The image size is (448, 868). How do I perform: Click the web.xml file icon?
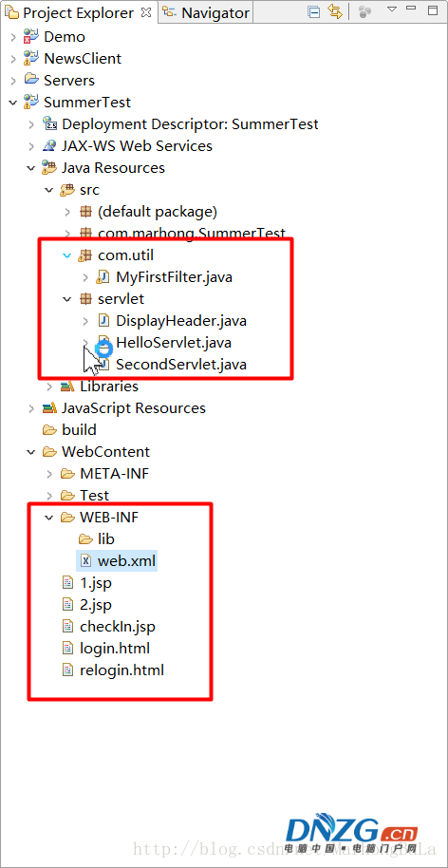tap(85, 560)
